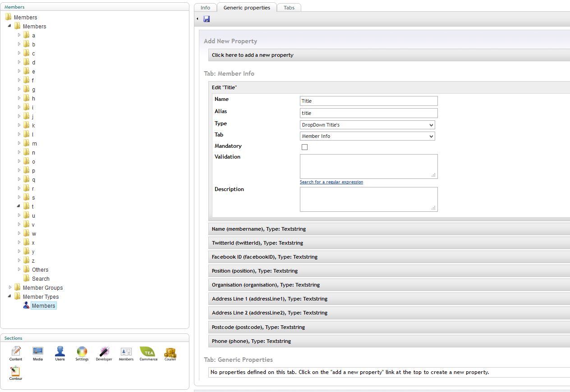This screenshot has width=570, height=392.
Task: Open the Type dropdown showing DropDown Title's
Action: pyautogui.click(x=368, y=125)
